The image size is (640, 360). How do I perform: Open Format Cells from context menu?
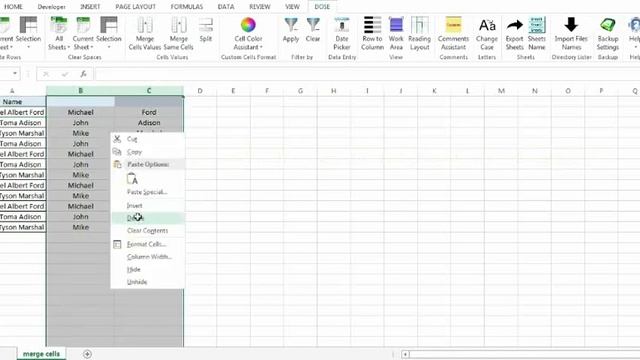coord(147,244)
